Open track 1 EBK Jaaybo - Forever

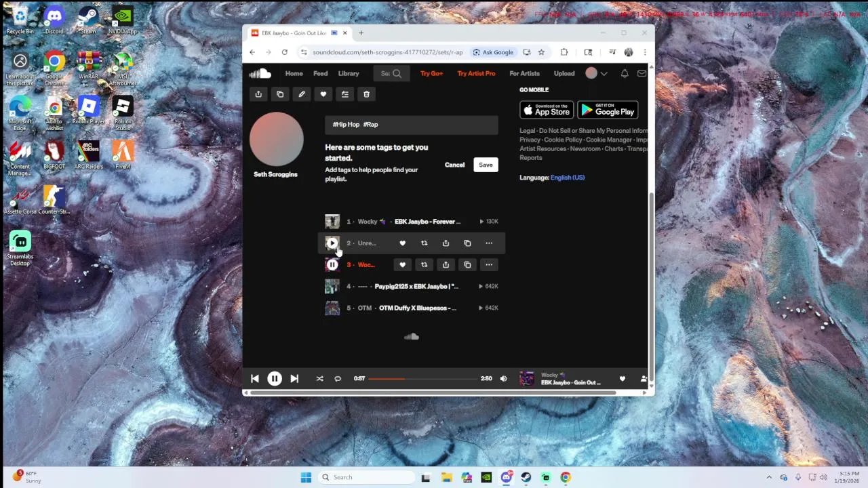click(x=427, y=222)
